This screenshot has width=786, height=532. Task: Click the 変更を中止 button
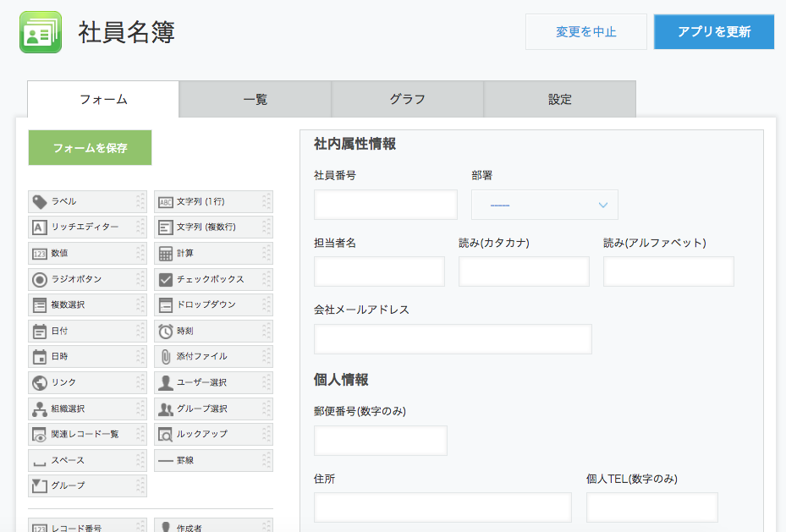pyautogui.click(x=586, y=31)
